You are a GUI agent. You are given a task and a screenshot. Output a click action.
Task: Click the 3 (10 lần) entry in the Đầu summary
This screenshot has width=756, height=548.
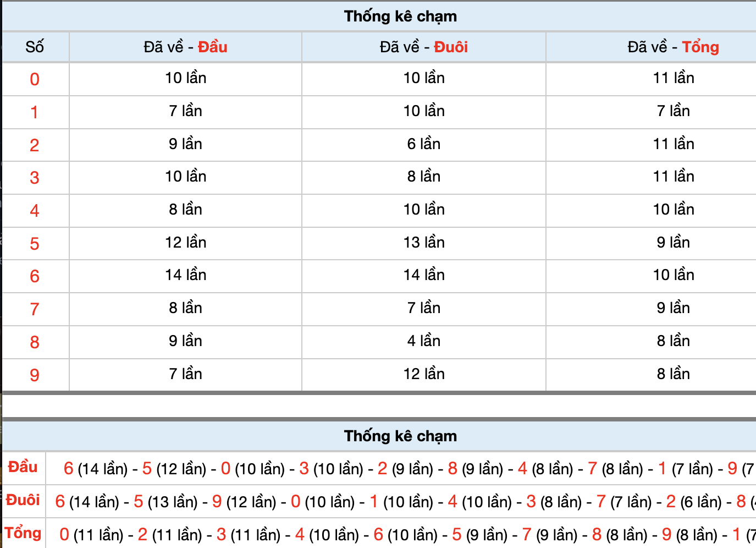pos(331,469)
